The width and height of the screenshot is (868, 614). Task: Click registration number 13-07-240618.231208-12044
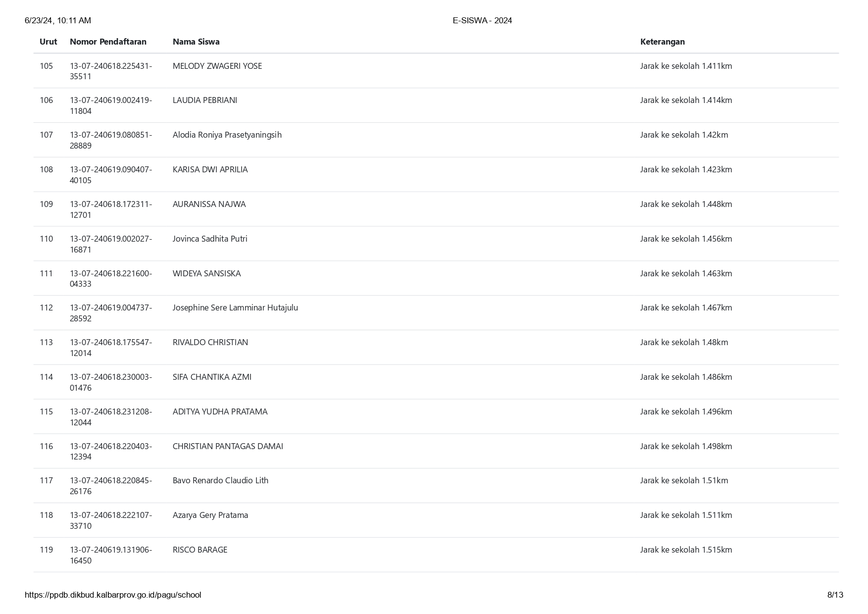click(x=111, y=417)
